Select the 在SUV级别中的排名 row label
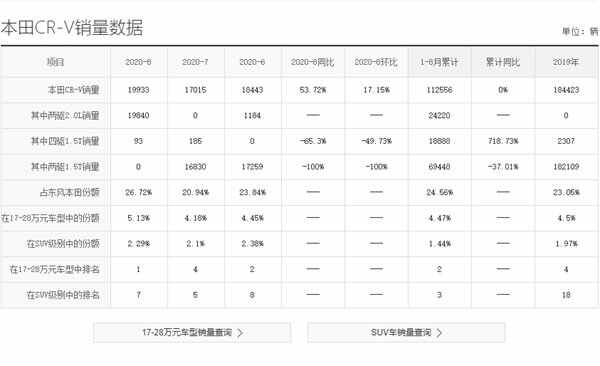 pos(63,295)
